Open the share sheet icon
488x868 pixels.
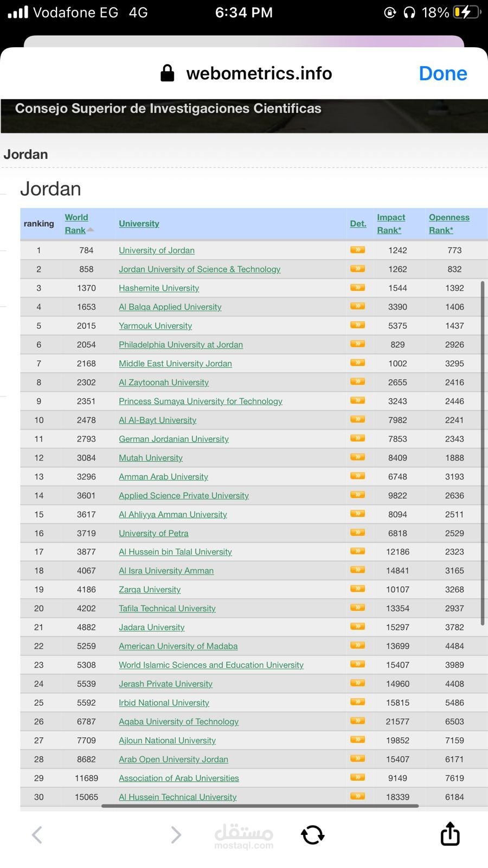pos(450,834)
